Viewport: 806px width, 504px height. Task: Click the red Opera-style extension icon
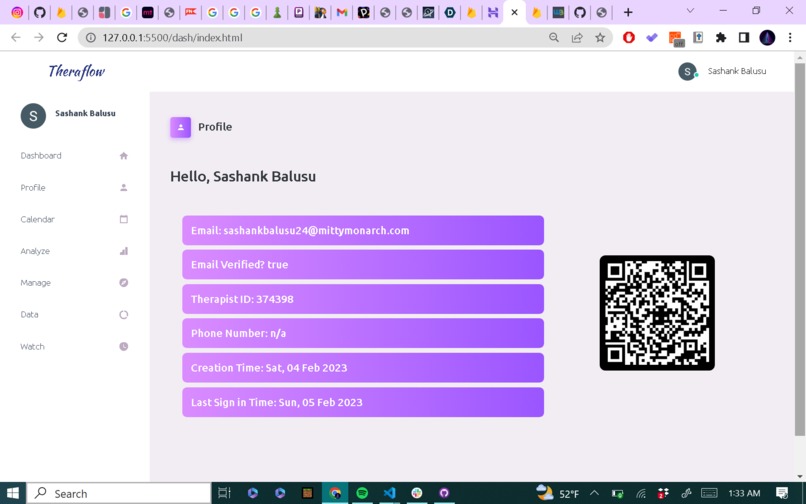629,38
